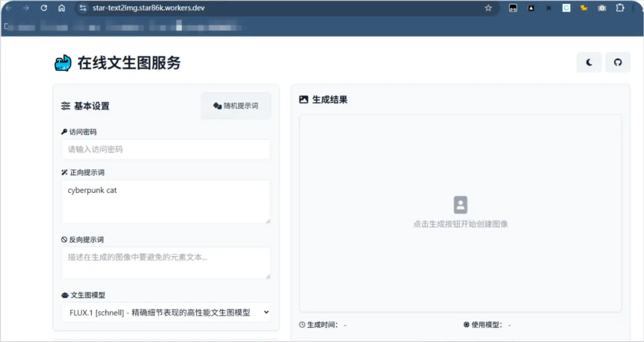Click the 在线文生图服务 page title
This screenshot has width=644, height=342.
coord(129,63)
